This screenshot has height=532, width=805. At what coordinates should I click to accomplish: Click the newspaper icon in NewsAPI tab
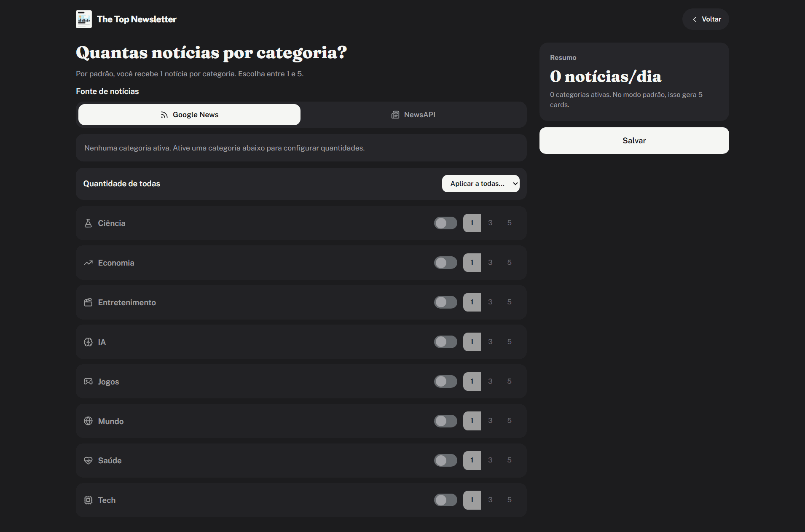tap(395, 115)
